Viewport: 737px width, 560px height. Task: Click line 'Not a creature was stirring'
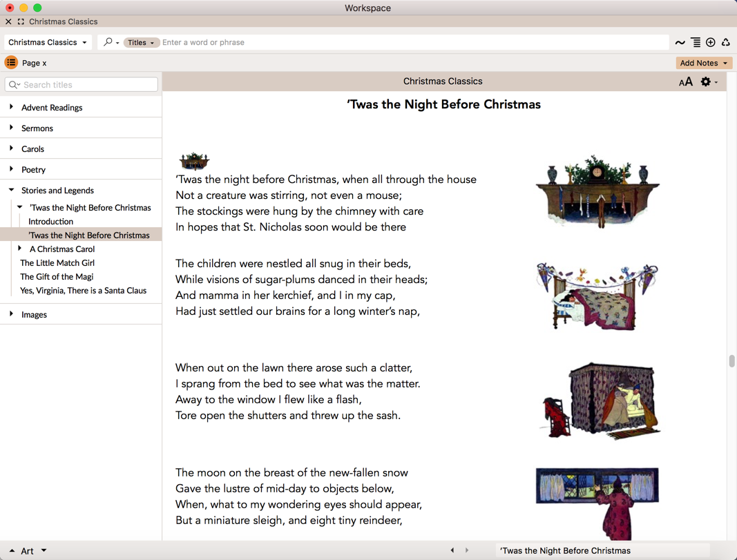pos(289,195)
